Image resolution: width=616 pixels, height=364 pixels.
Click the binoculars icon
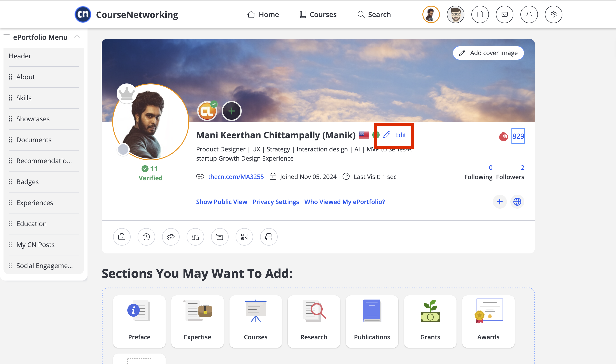pyautogui.click(x=195, y=237)
